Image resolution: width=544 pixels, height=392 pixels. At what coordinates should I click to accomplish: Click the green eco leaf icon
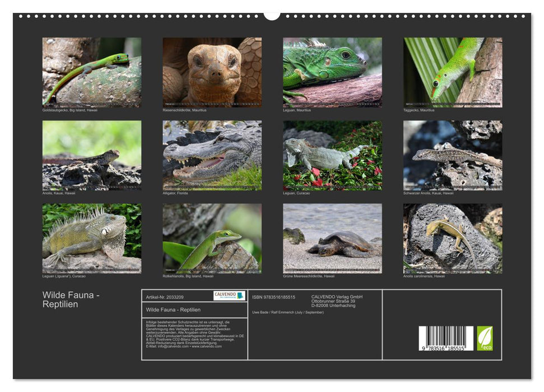click(485, 336)
